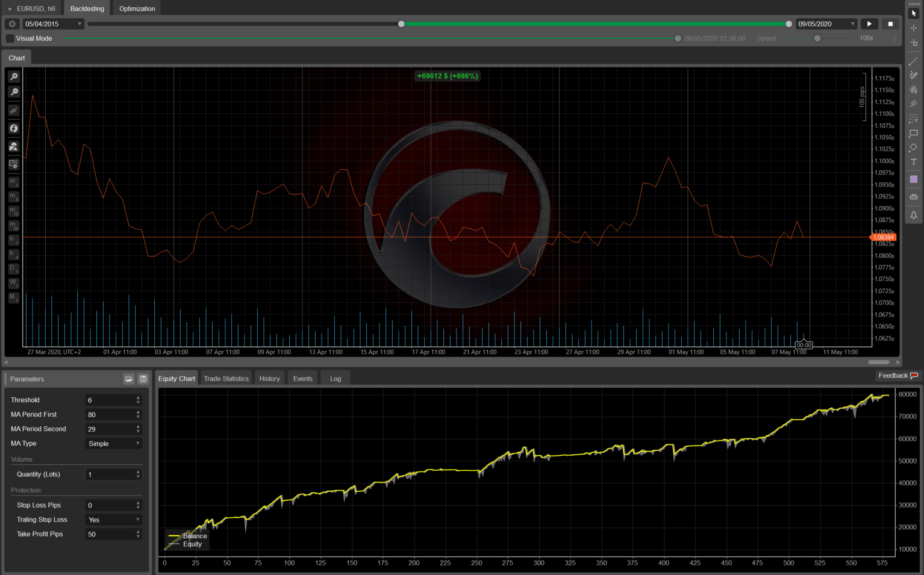Open price alerts bell icon

click(914, 215)
